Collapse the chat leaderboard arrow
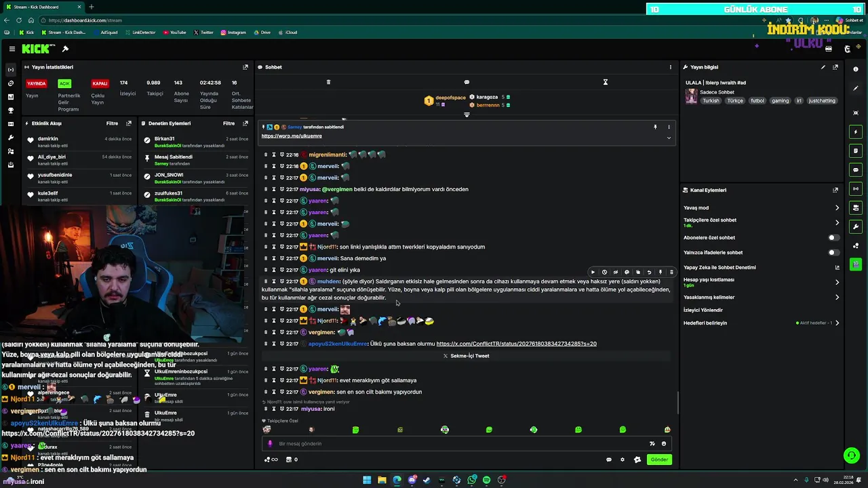 467,115
